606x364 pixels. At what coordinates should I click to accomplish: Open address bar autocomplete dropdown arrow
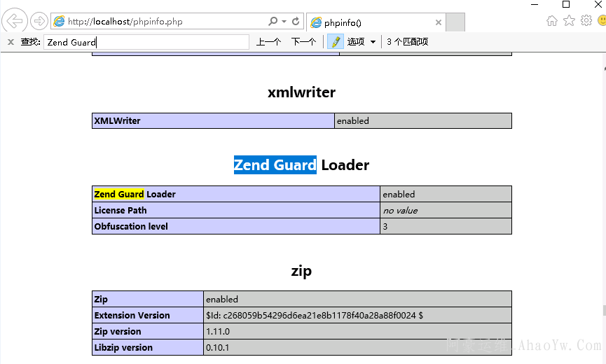(x=284, y=22)
